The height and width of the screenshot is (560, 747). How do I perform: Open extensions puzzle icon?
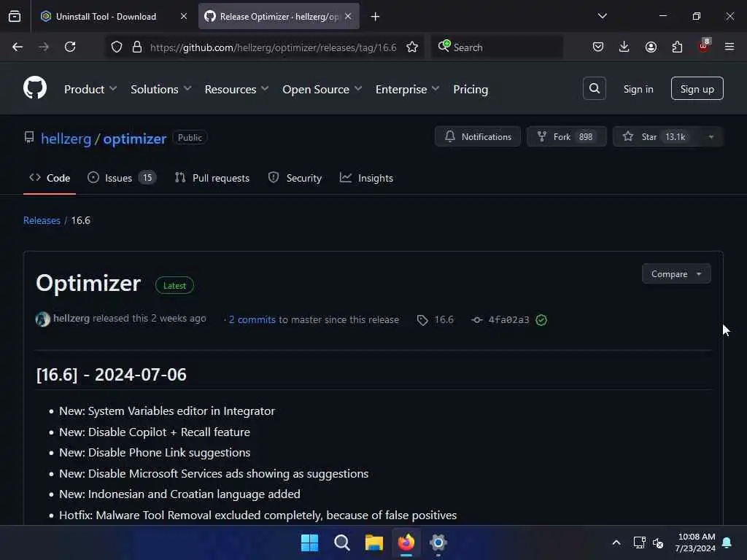coord(677,47)
